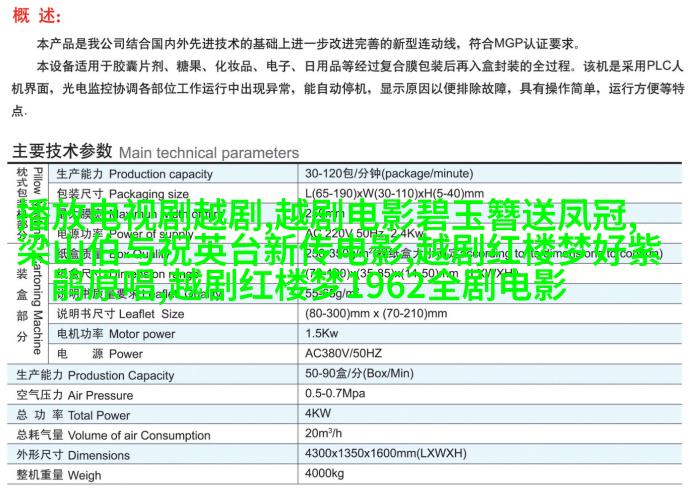Viewport: 697px width, 492px height.
Task: Click the '电机功率 Motor power' label
Action: click(x=116, y=334)
